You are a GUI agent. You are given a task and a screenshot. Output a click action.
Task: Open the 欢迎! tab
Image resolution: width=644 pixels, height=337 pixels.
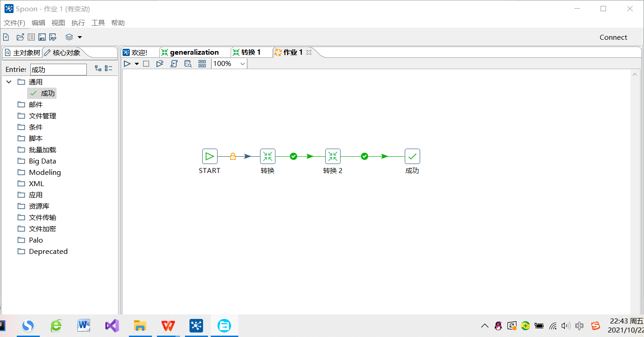(135, 52)
